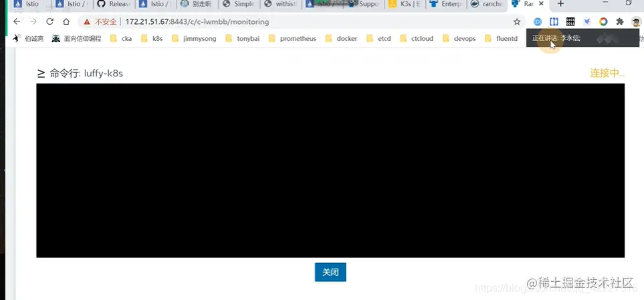Switch to the GitHub Releases tab
Screen dimensions: 644x300
click(114, 4)
